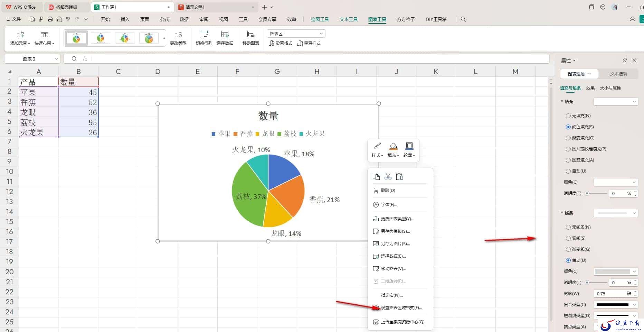
Task: Open the line preset dropdown
Action: pyautogui.click(x=615, y=213)
